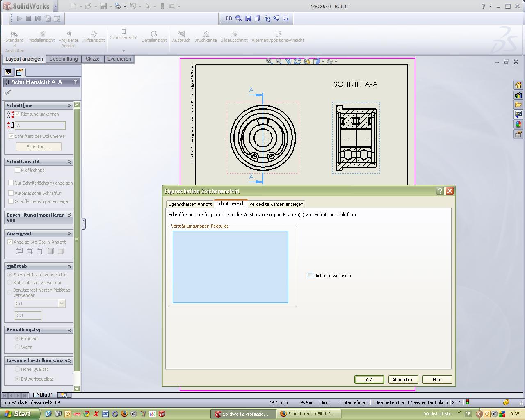Click the Hilfsansicht tool icon
Viewport: 525px width, 420px height.
94,34
